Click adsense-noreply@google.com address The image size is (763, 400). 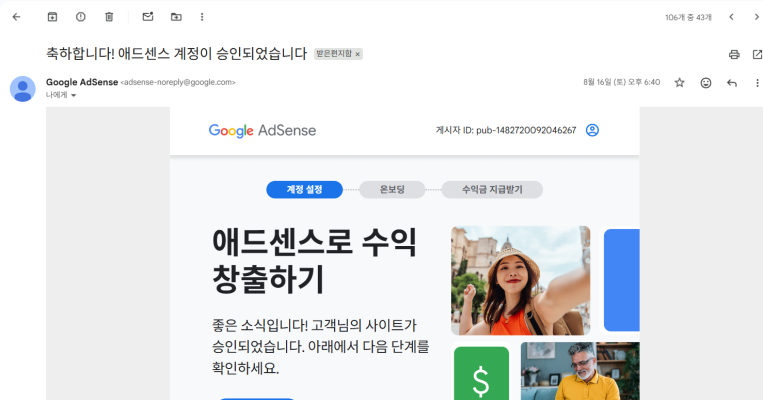pyautogui.click(x=178, y=82)
